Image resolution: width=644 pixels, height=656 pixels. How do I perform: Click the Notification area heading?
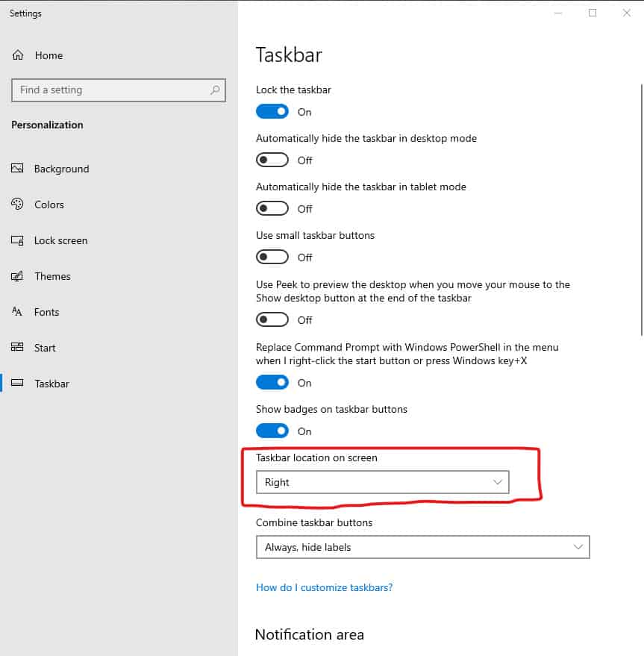click(309, 634)
